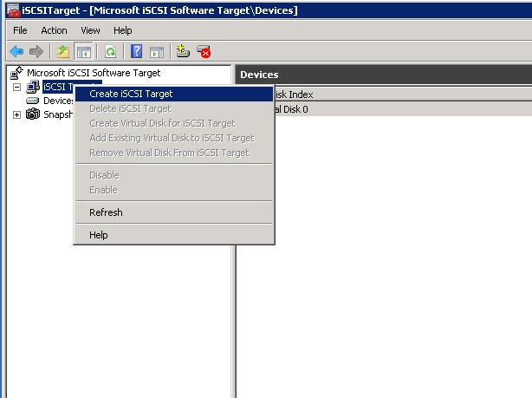Click the Create iSCSI Target star icon

coord(183,52)
